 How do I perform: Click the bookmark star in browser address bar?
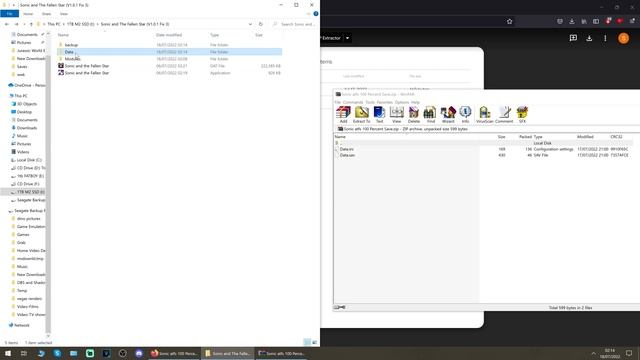pos(509,21)
